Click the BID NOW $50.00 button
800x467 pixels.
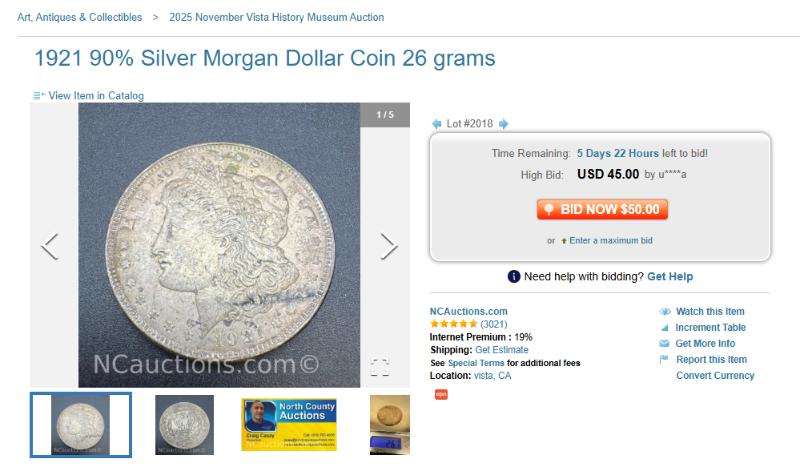pyautogui.click(x=602, y=209)
